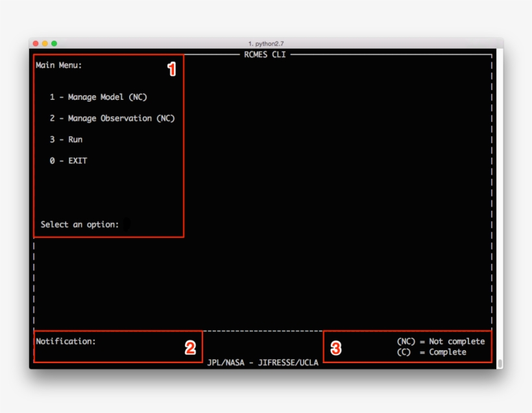Click the "Select an option:" input prompt
The image size is (532, 413).
81,224
